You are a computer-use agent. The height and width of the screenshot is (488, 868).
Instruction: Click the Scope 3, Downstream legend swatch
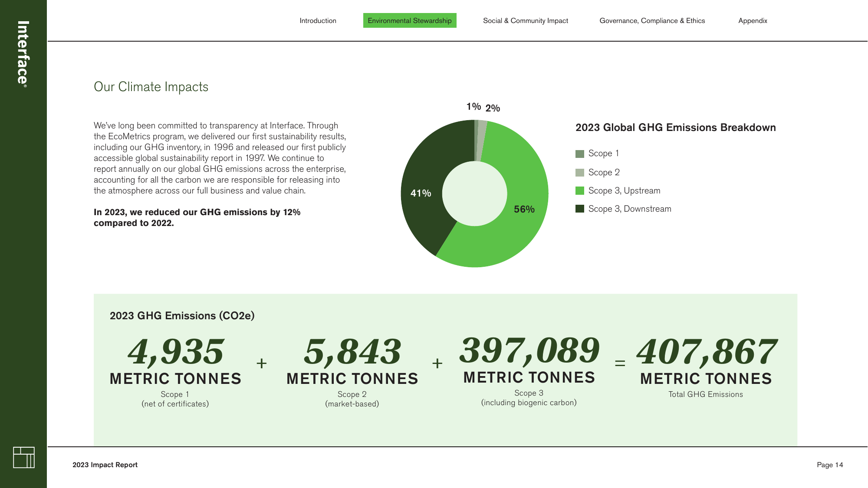tap(580, 209)
